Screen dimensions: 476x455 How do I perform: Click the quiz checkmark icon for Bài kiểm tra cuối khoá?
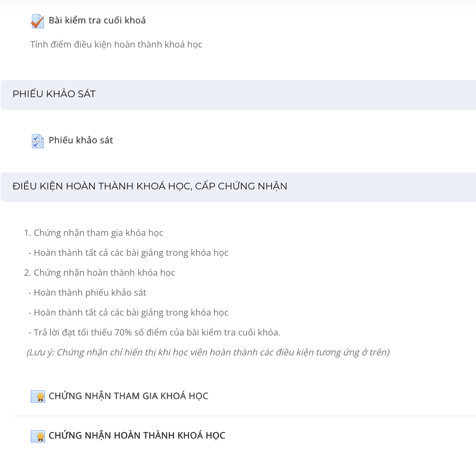(37, 21)
